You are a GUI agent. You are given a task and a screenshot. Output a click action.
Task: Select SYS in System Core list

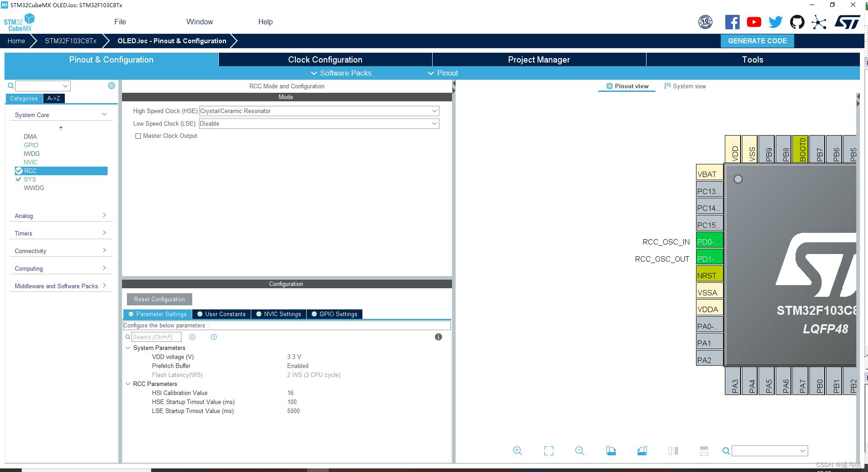click(x=30, y=179)
